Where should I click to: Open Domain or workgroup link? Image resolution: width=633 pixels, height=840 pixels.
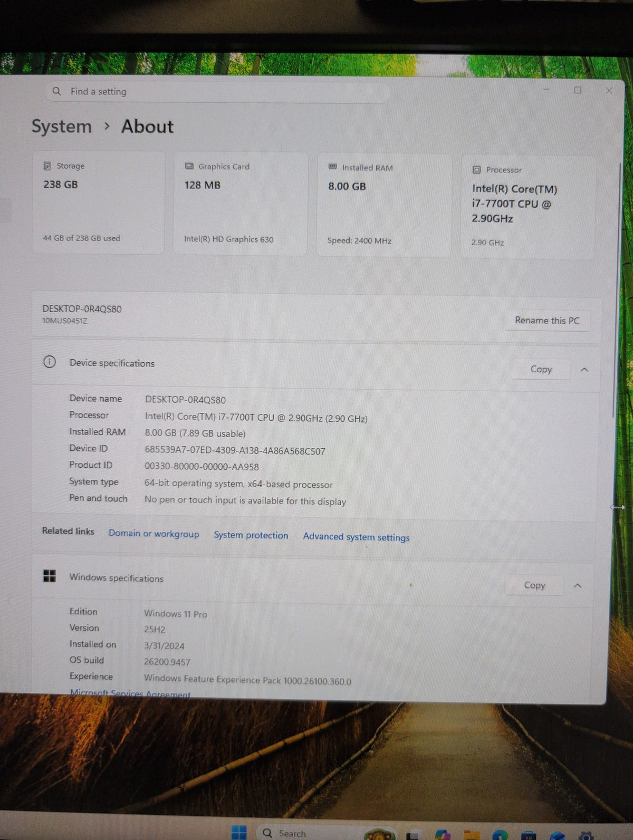[154, 534]
